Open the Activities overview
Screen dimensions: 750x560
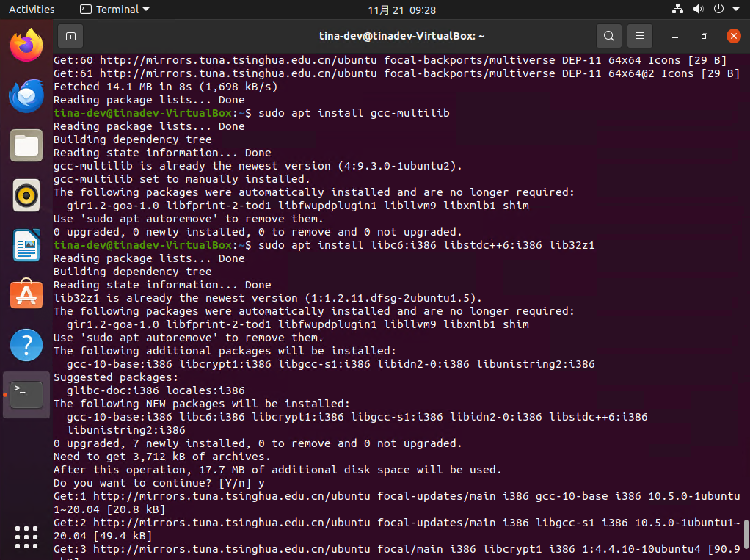pyautogui.click(x=32, y=10)
